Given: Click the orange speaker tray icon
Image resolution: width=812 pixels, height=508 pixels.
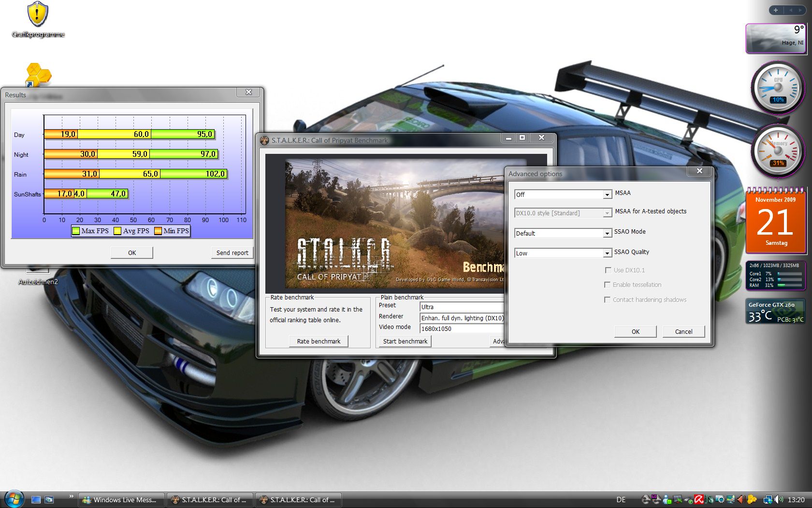Looking at the screenshot, I should (x=741, y=499).
